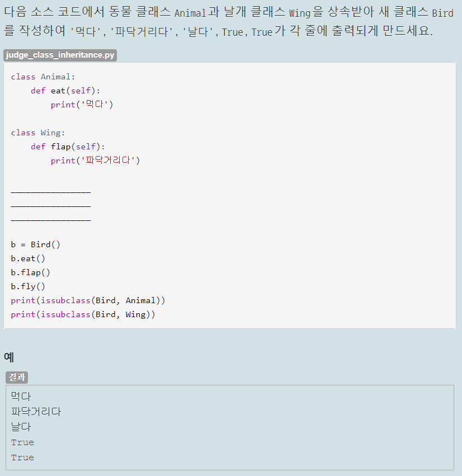Image resolution: width=462 pixels, height=476 pixels.
Task: Click the '예' heading
Action: pyautogui.click(x=9, y=357)
